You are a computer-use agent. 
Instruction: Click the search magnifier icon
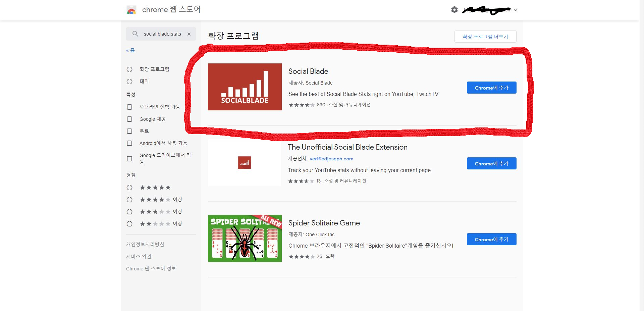(135, 34)
